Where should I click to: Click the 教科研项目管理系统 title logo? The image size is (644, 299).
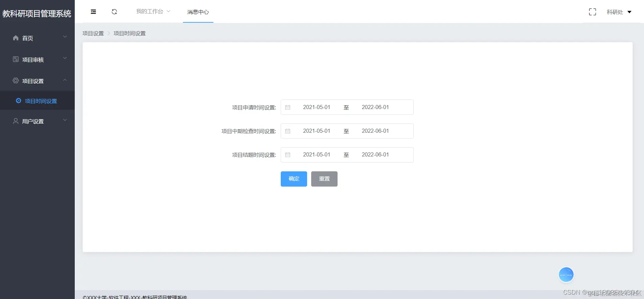coord(37,14)
